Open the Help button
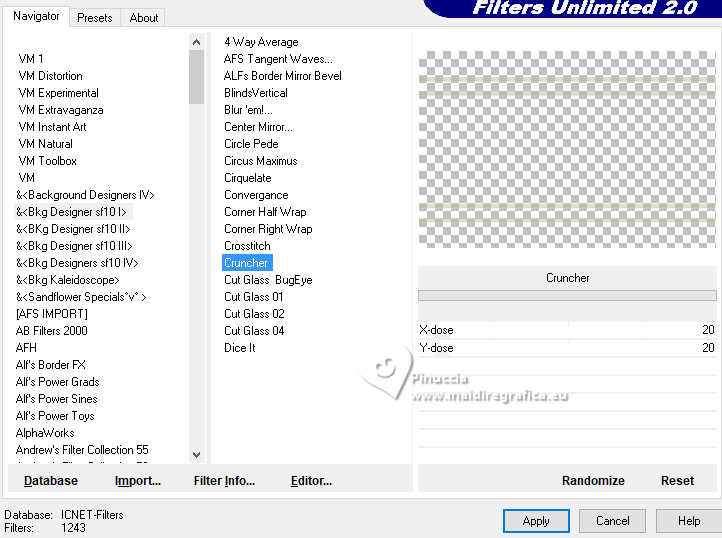The image size is (722, 538). tap(689, 521)
